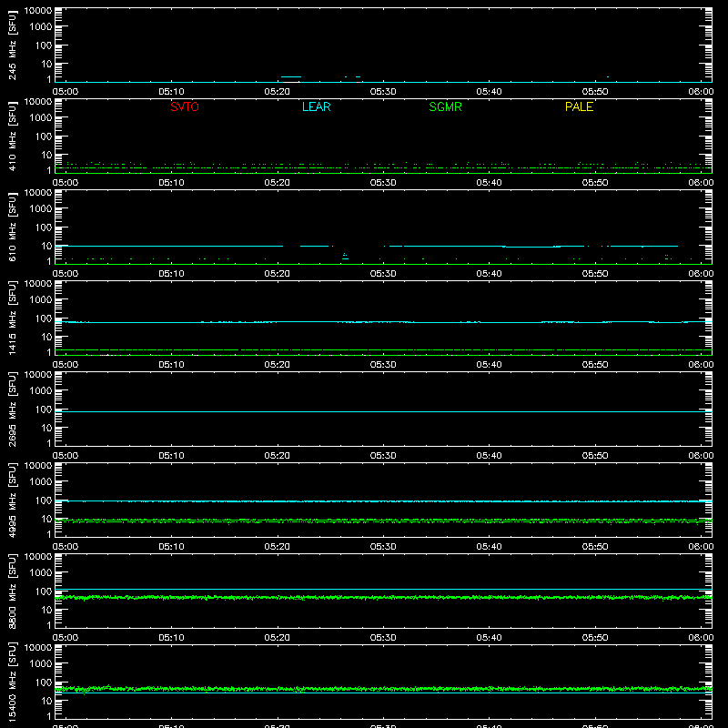Image resolution: width=728 pixels, height=728 pixels.
Task: Select the green SGMR station label
Action: 445,106
